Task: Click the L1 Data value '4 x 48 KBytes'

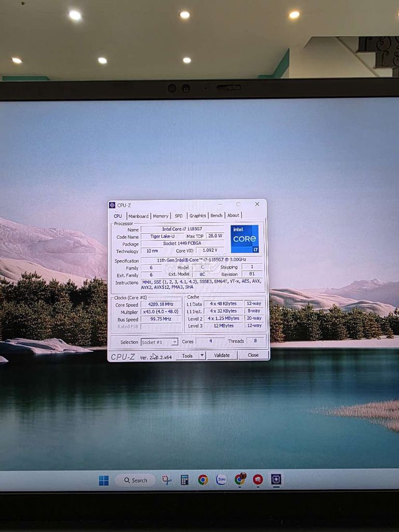Action: [223, 303]
